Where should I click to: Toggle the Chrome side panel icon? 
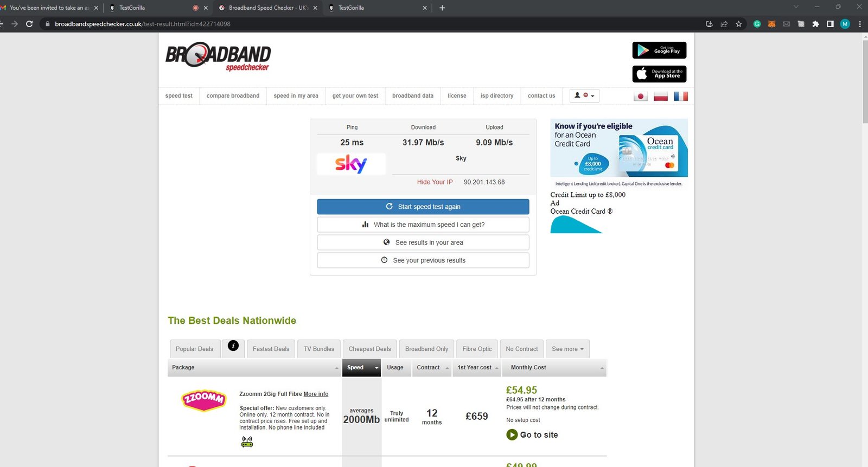(830, 24)
